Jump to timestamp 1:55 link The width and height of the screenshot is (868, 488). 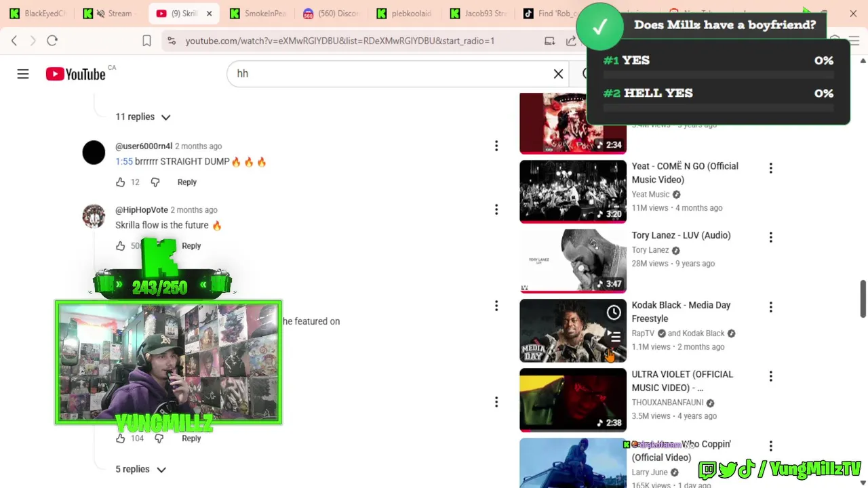click(124, 161)
